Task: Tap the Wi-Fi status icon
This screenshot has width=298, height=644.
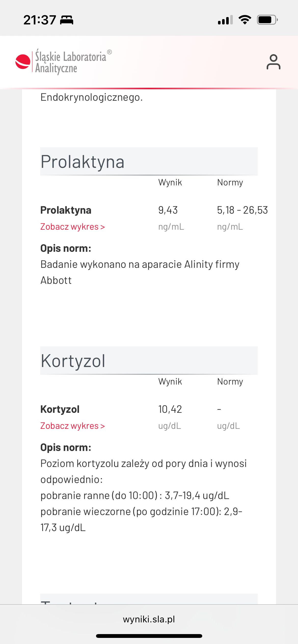Action: coord(245,20)
